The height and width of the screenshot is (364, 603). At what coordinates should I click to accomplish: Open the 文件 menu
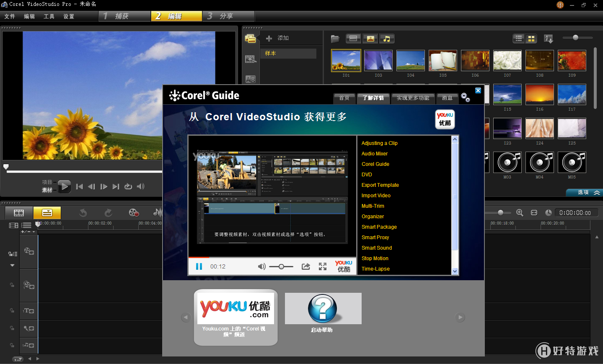[10, 16]
